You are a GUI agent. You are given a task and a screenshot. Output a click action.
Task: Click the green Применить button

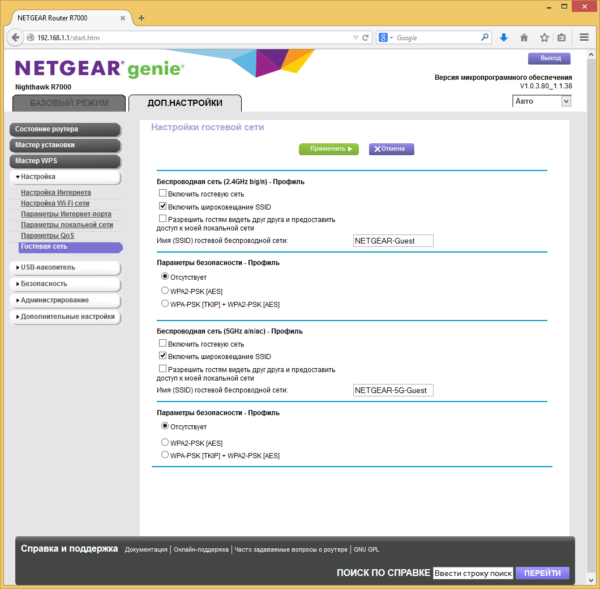click(329, 149)
